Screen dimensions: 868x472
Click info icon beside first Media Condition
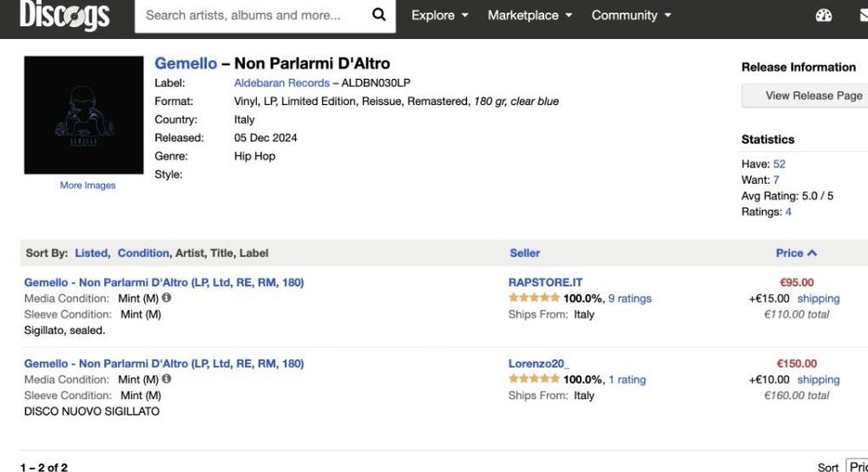[167, 298]
